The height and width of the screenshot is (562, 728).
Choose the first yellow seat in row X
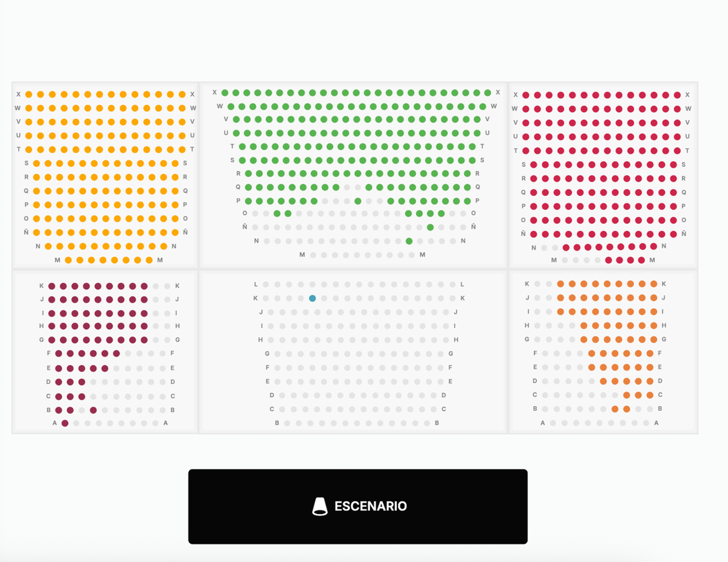tap(29, 94)
